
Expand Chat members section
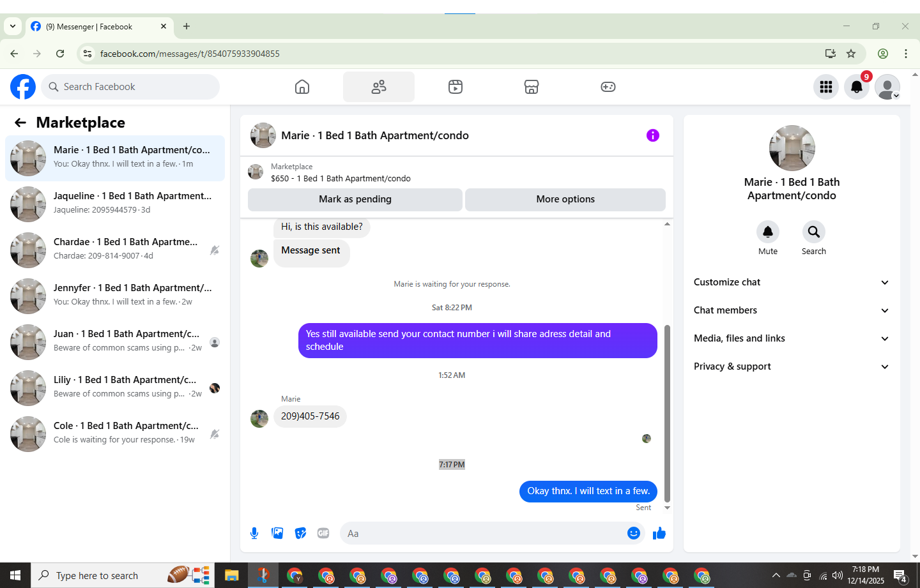click(792, 310)
